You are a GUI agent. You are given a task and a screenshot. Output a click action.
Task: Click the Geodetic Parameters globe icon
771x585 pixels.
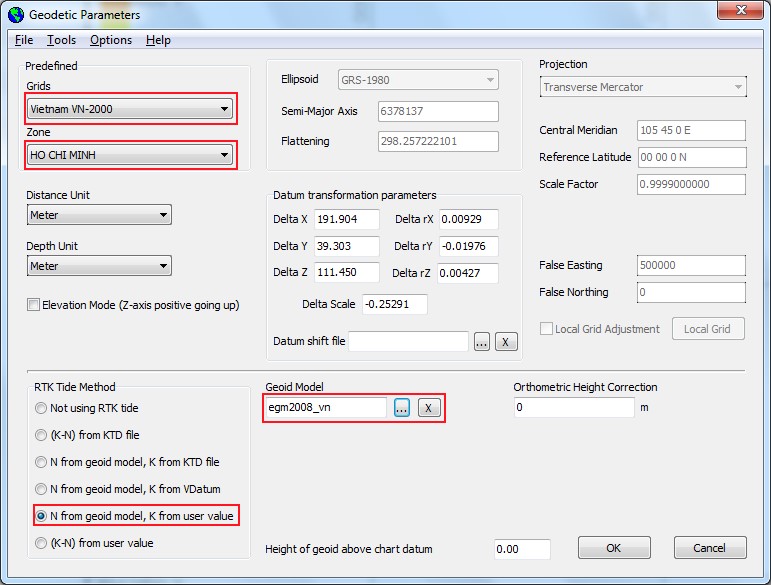(x=16, y=14)
